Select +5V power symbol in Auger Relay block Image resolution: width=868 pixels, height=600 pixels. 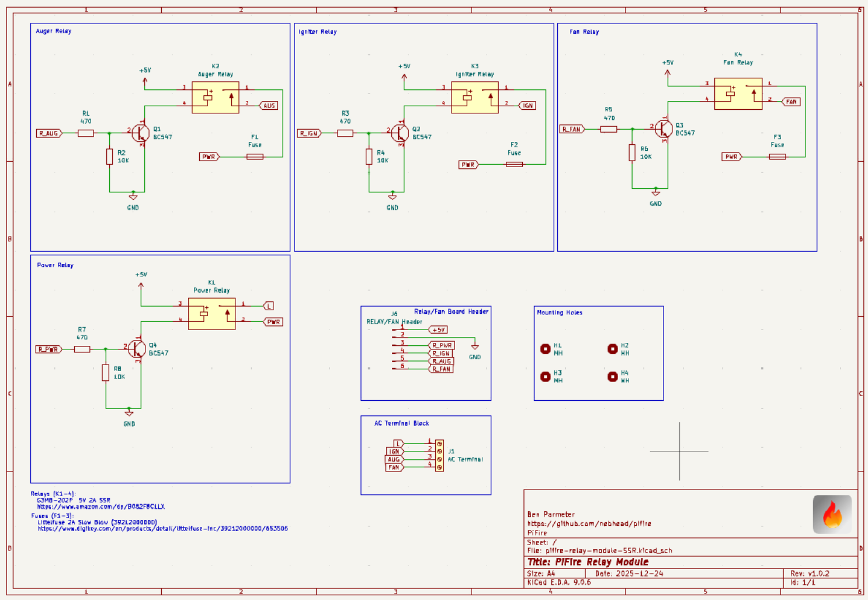click(145, 81)
